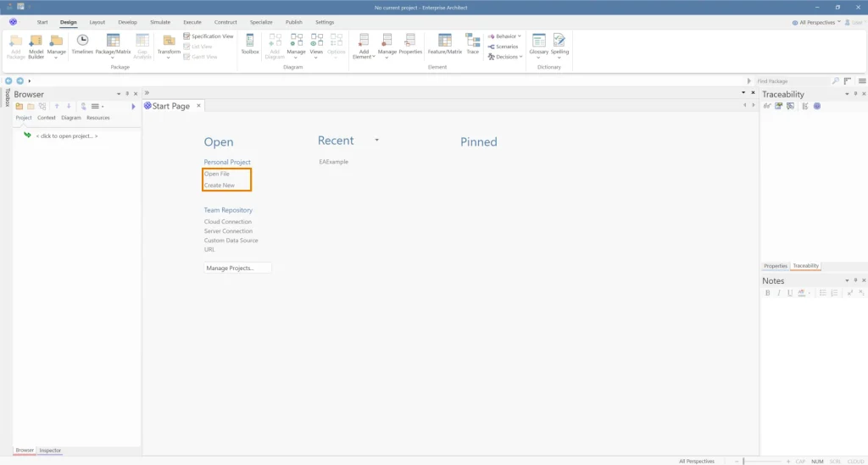Viewport: 868px width, 465px height.
Task: Switch to the Simulate ribbon tab
Action: pos(160,22)
